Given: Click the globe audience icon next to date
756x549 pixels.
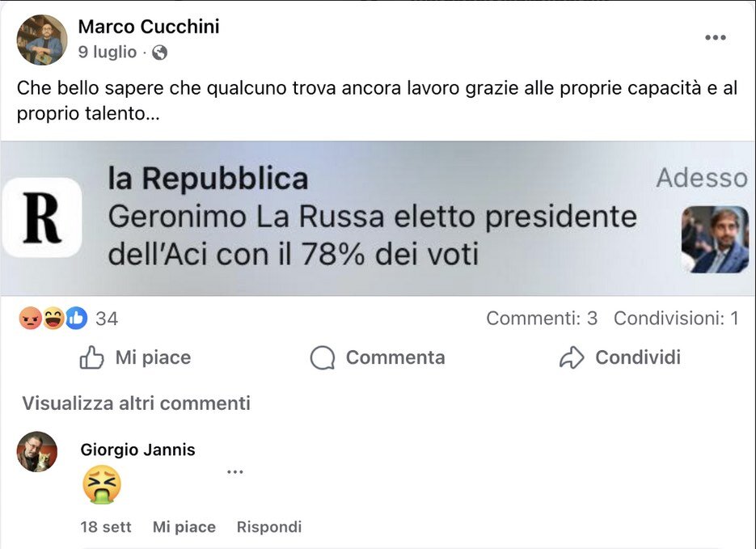Looking at the screenshot, I should [x=158, y=51].
